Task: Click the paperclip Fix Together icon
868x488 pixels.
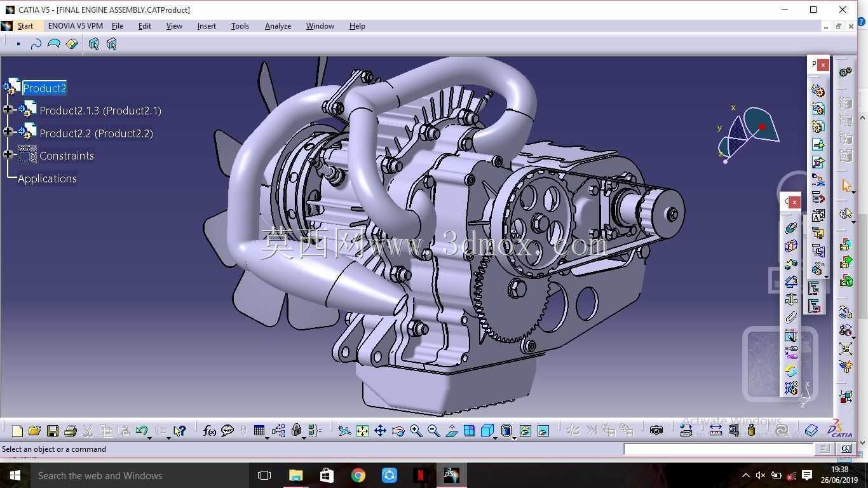Action: [x=791, y=316]
